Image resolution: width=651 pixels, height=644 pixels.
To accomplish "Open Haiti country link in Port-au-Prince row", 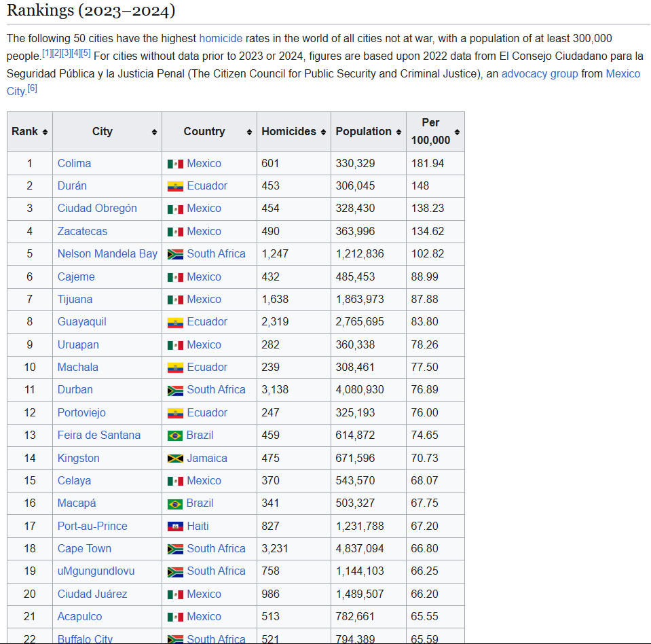I will click(198, 526).
